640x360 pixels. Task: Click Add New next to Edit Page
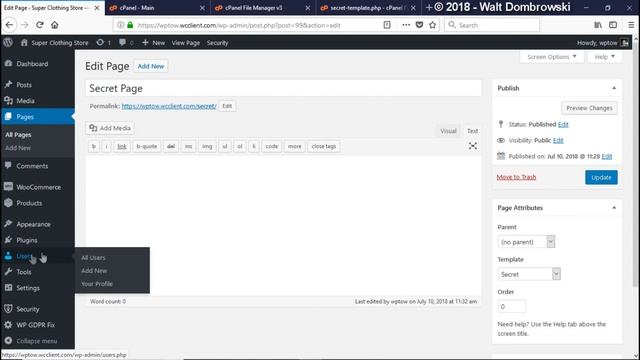pos(151,66)
